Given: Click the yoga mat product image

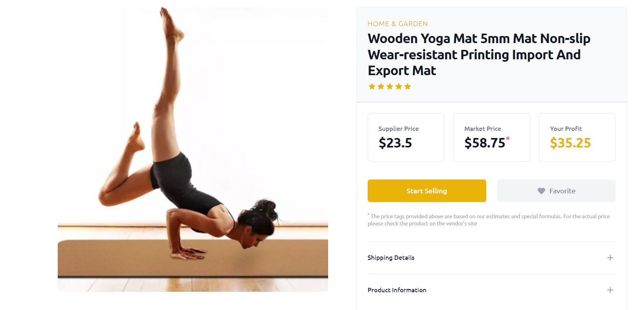Looking at the screenshot, I should click(193, 149).
